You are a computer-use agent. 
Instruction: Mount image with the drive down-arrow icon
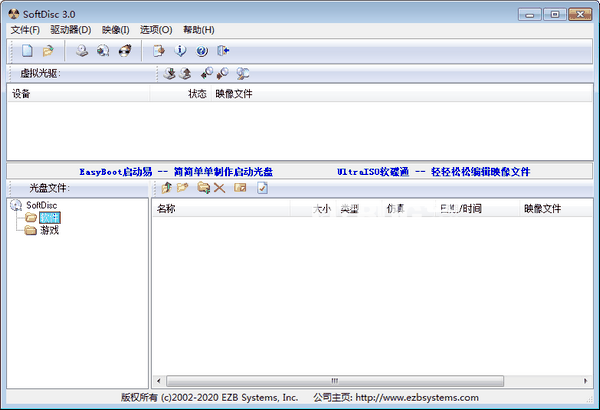pos(169,73)
